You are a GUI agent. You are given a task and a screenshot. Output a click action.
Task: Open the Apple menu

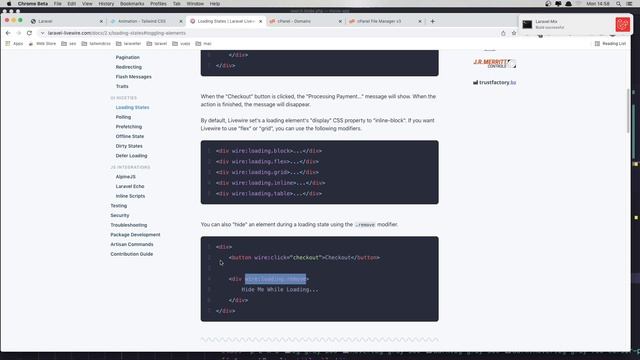[x=9, y=4]
